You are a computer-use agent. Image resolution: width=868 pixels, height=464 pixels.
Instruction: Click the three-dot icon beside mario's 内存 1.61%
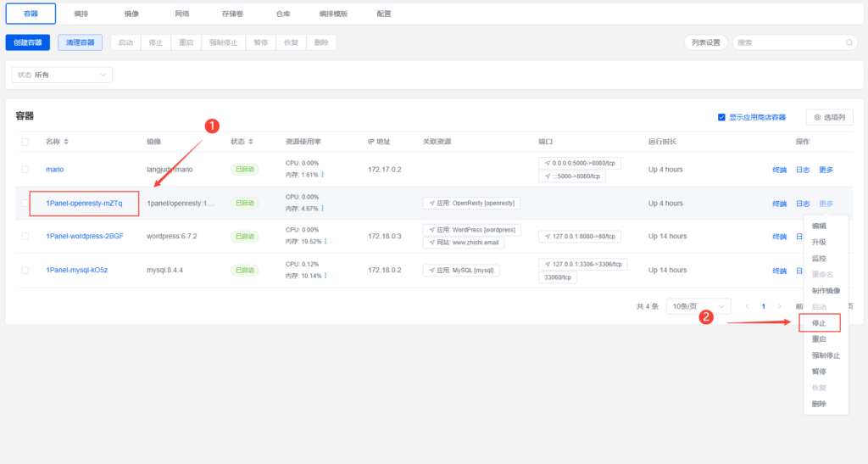pyautogui.click(x=323, y=175)
